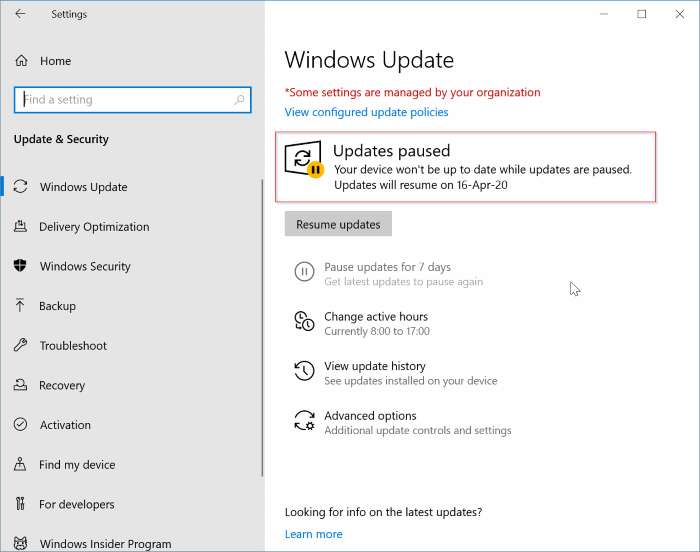The width and height of the screenshot is (700, 552).
Task: Click the Advanced options gear icon
Action: pyautogui.click(x=304, y=420)
